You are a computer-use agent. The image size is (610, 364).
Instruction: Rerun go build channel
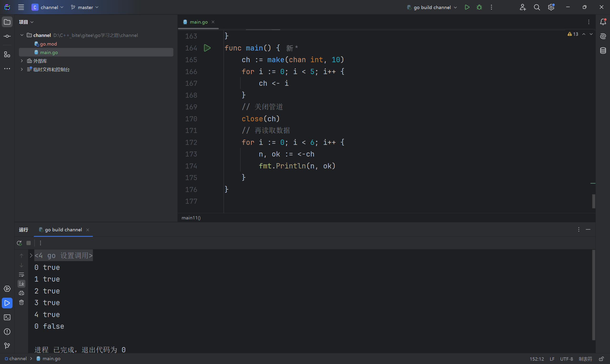[x=19, y=243]
